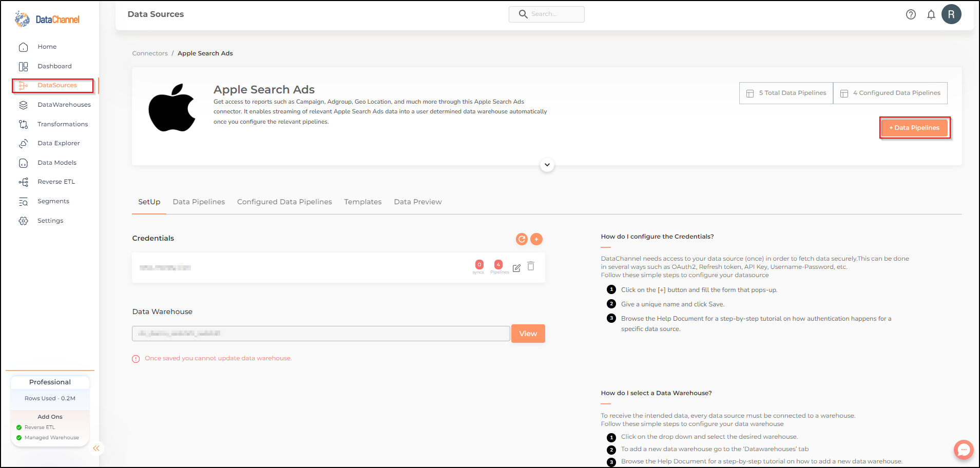
Task: Click 5 Total Data Pipelines button
Action: pos(786,93)
